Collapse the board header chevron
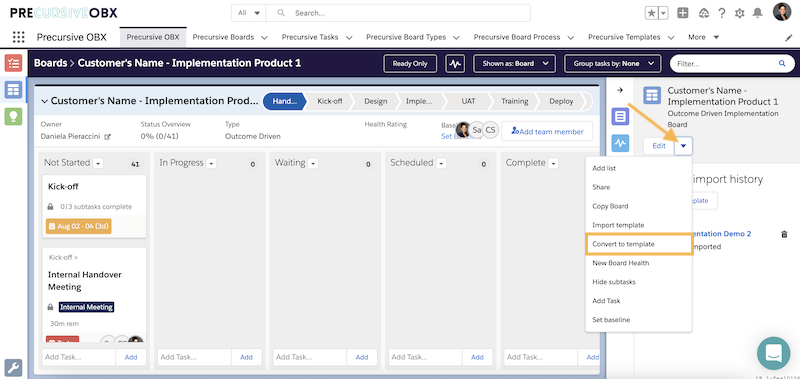800x379 pixels. coord(44,102)
